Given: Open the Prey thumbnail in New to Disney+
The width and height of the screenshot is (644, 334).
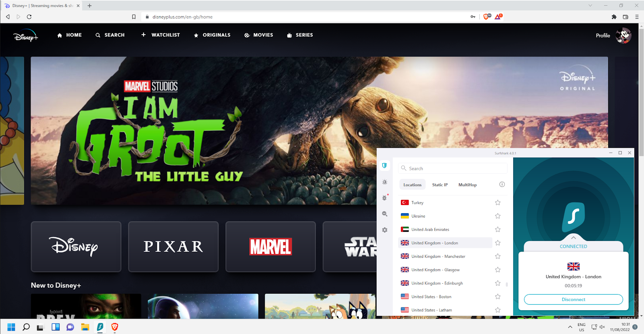Looking at the screenshot, I should click(86, 306).
